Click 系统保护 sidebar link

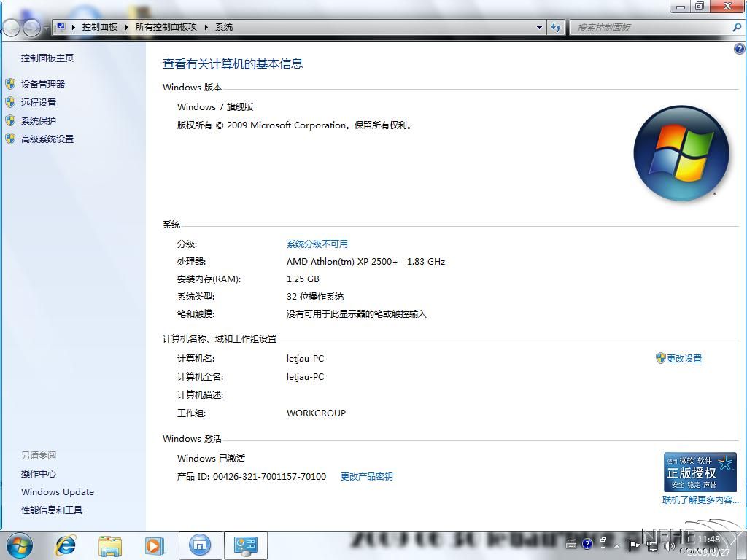39,121
